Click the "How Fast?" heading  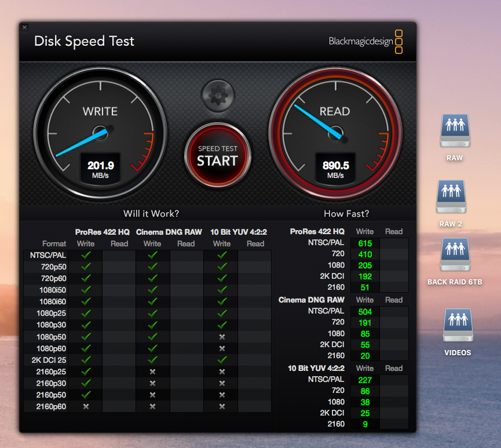346,214
